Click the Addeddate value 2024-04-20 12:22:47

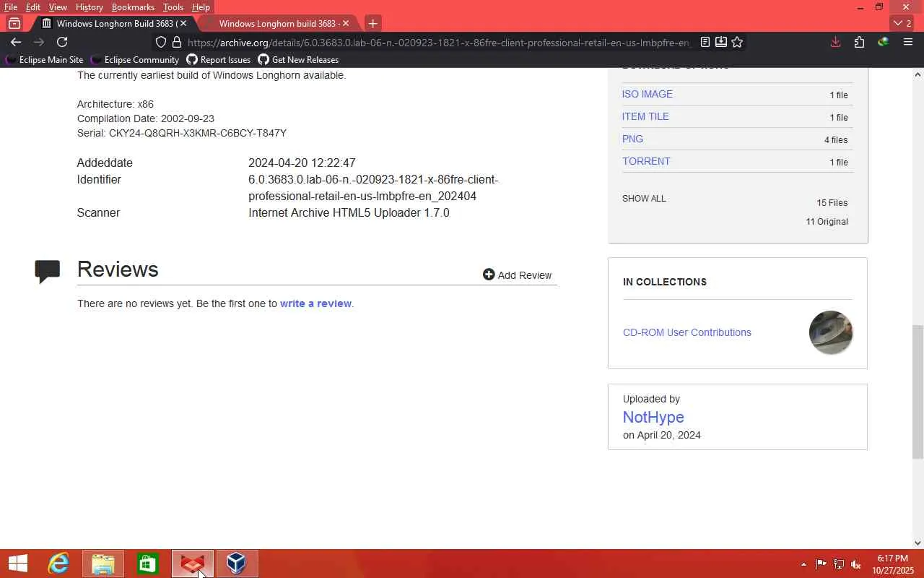coord(302,163)
